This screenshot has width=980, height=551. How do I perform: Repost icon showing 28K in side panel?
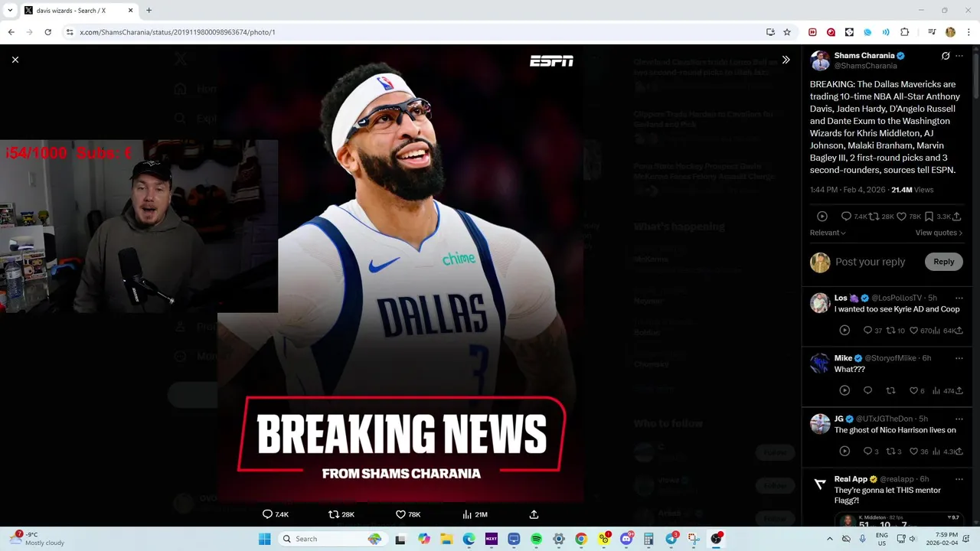[874, 217]
